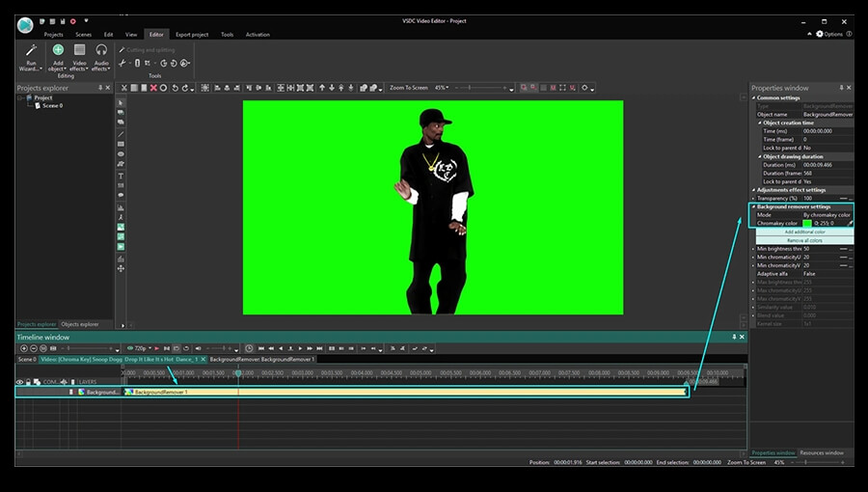868x492 pixels.
Task: Click Add additional color button
Action: click(802, 232)
